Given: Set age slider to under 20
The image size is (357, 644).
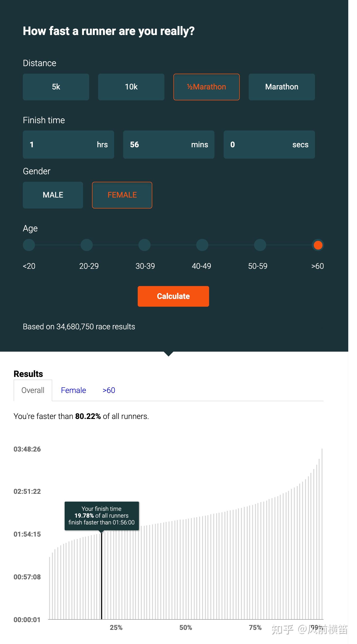Looking at the screenshot, I should [x=29, y=245].
